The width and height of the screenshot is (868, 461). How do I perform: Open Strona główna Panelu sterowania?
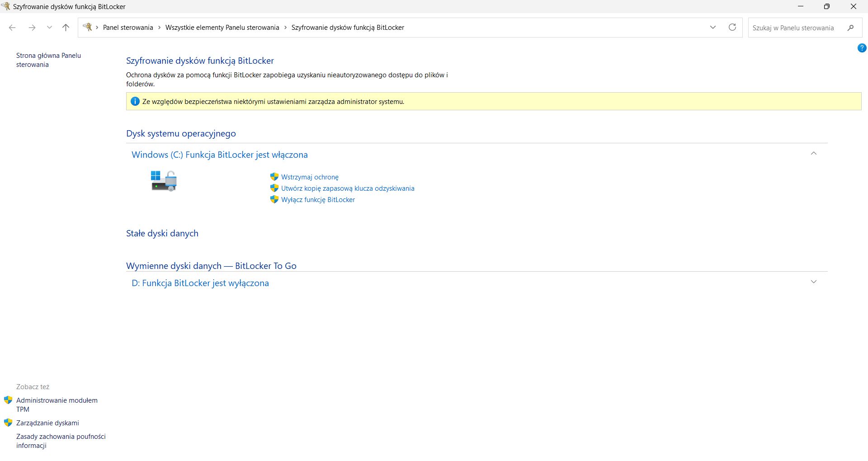click(48, 60)
